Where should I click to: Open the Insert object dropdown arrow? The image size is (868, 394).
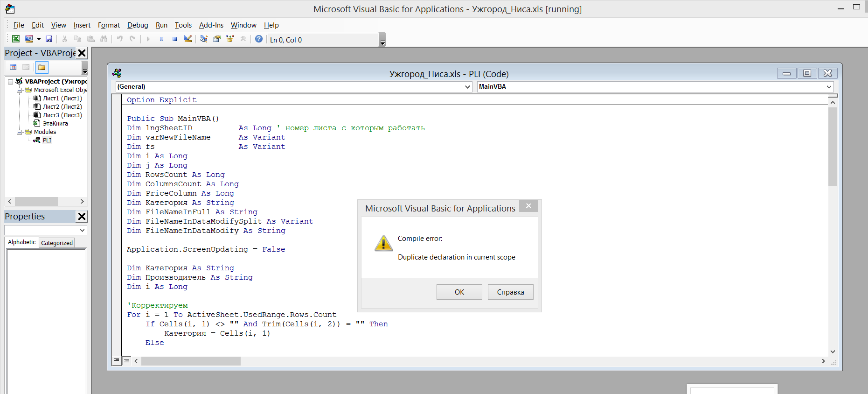(x=39, y=39)
